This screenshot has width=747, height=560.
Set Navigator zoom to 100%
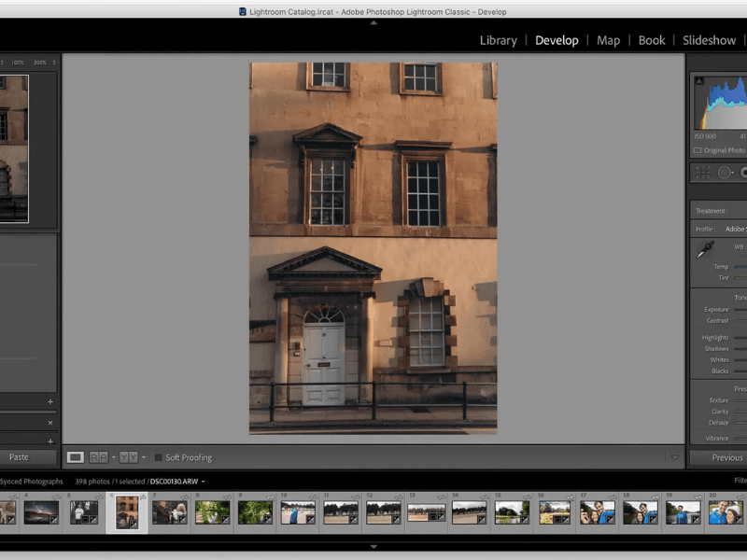tap(18, 63)
